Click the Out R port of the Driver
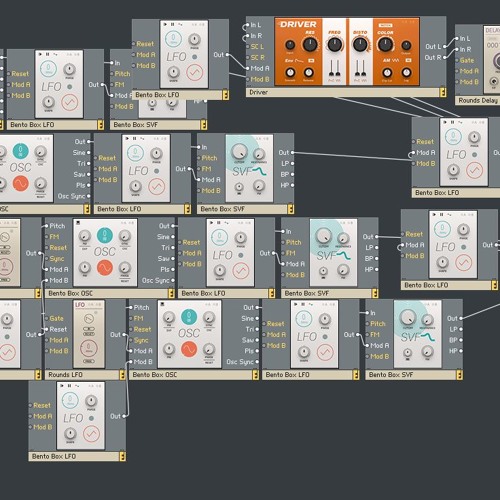The height and width of the screenshot is (500, 500). [445, 58]
